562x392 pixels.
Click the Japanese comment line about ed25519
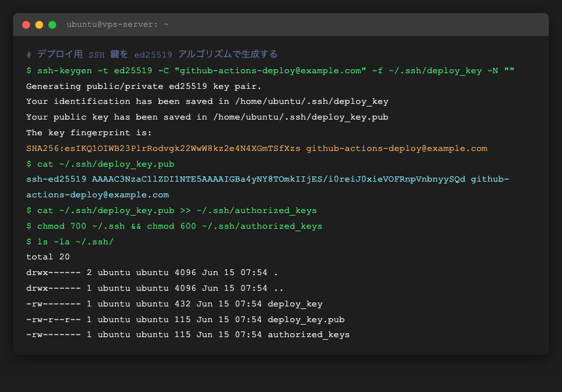pos(152,54)
